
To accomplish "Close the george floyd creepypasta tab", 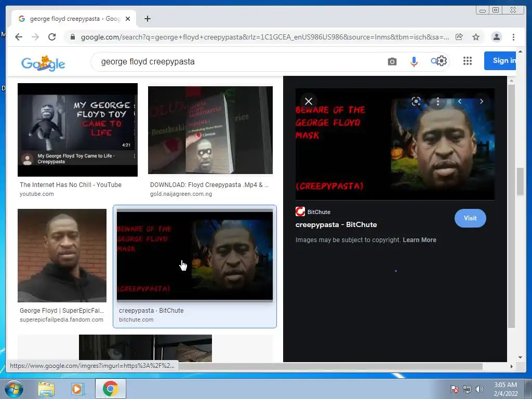I will 128,19.
